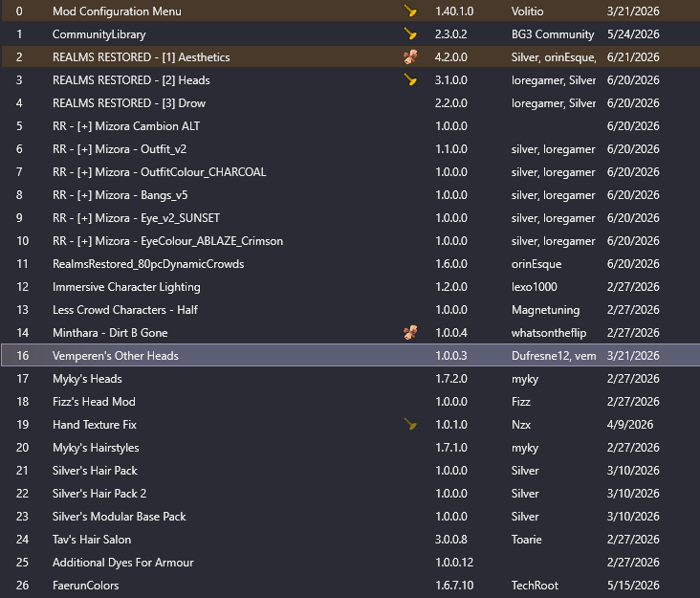This screenshot has height=598, width=700.
Task: Click version 1.40.1.0 cell
Action: (454, 11)
